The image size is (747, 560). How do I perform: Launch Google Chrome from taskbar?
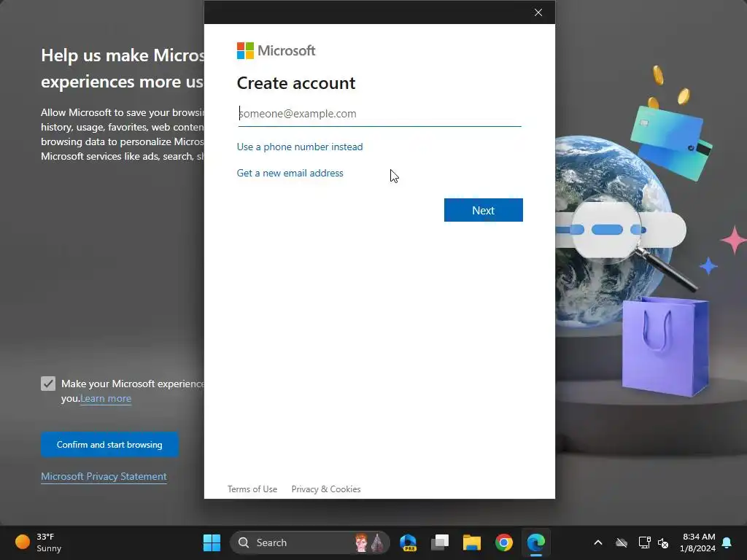pos(503,542)
